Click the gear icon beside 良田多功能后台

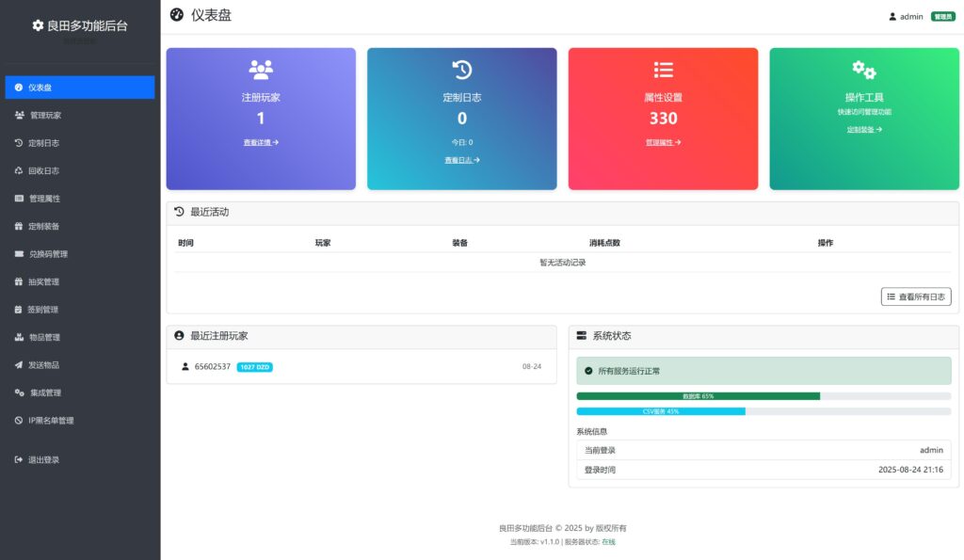tap(38, 25)
